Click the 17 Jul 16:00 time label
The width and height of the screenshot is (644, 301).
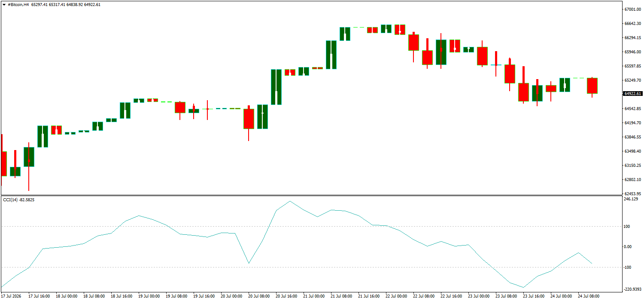[39, 296]
